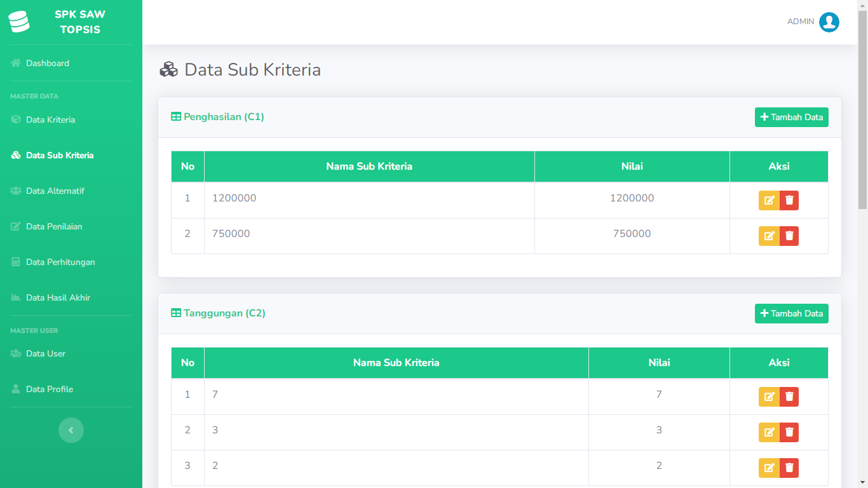This screenshot has width=868, height=488.
Task: Delete the Tanggungan row with value 7
Action: pos(789,396)
